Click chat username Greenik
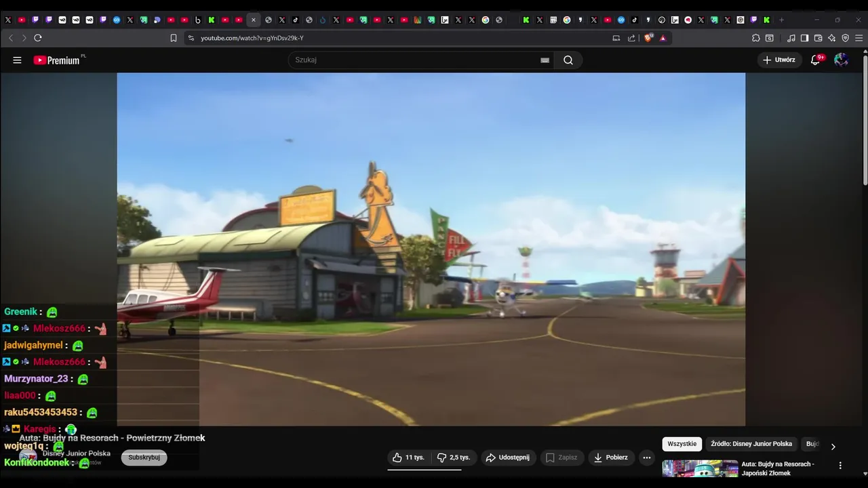The width and height of the screenshot is (868, 488). [20, 312]
